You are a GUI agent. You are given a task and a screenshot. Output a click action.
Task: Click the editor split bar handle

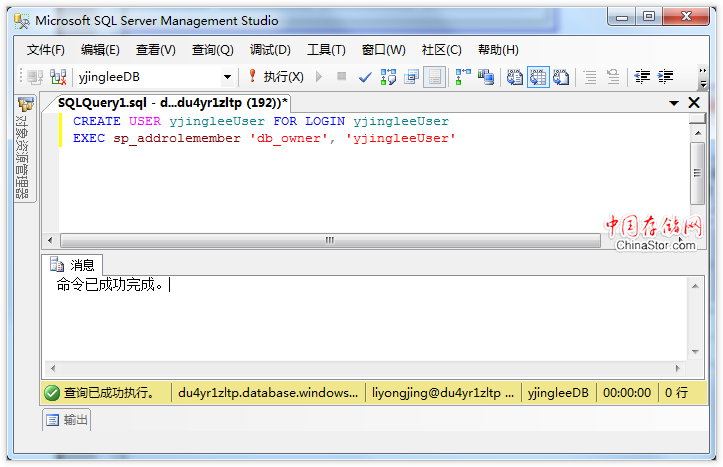pos(697,118)
